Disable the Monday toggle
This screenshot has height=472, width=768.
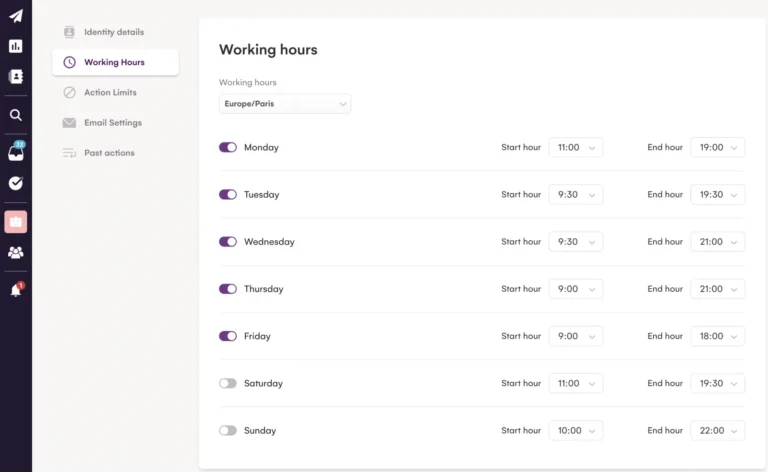[228, 147]
